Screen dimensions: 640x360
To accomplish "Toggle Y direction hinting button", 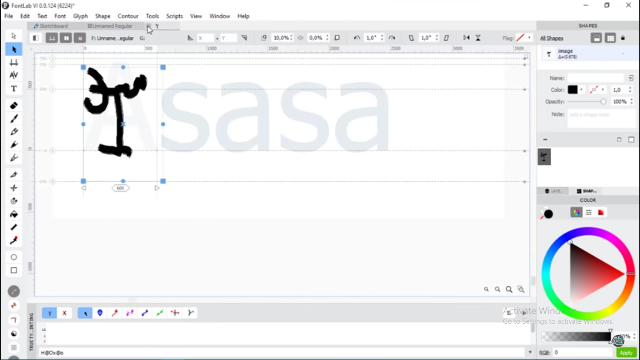I will click(x=49, y=313).
